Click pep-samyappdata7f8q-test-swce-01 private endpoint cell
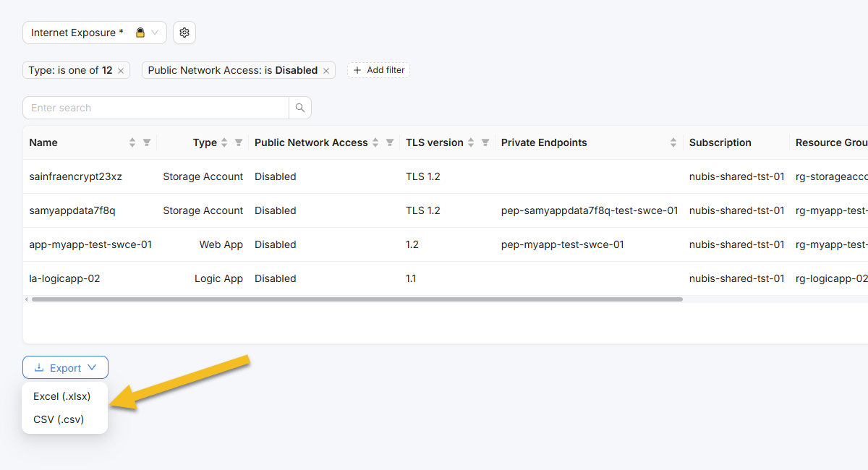868x470 pixels. 590,210
